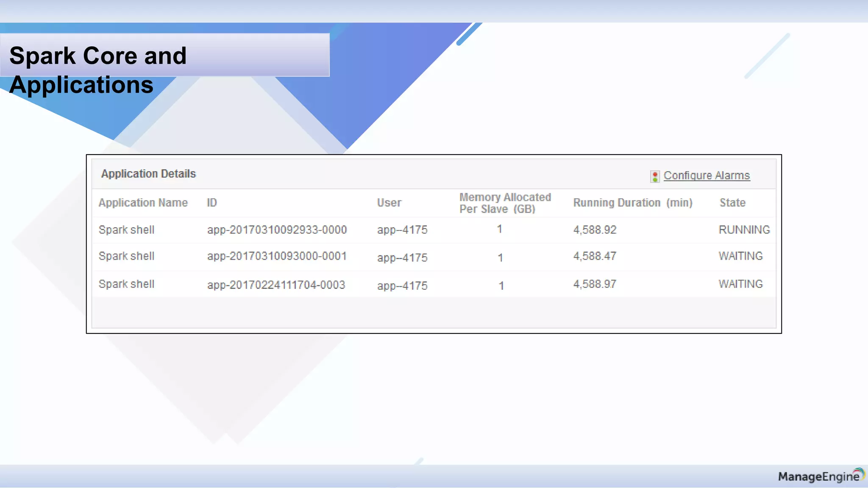This screenshot has height=488, width=868.
Task: Click Spark shell for app ending 0001
Action: 126,256
